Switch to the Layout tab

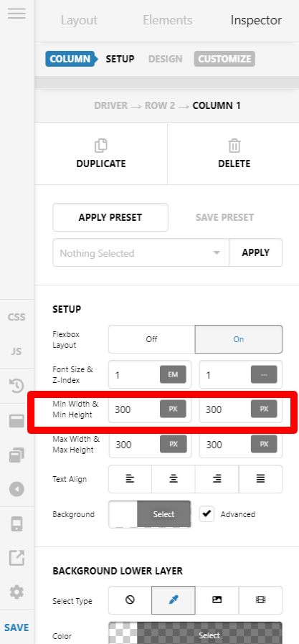click(80, 20)
